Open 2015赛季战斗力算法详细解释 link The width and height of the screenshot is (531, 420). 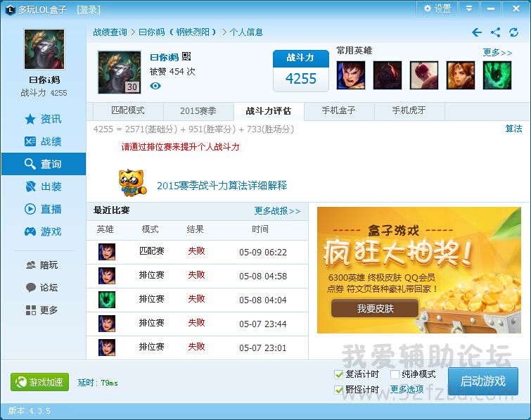(222, 186)
